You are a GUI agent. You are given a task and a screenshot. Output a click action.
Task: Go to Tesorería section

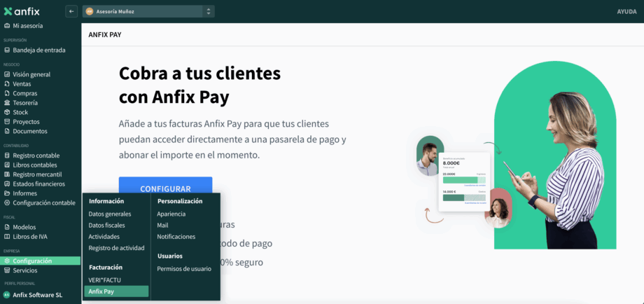coord(25,103)
